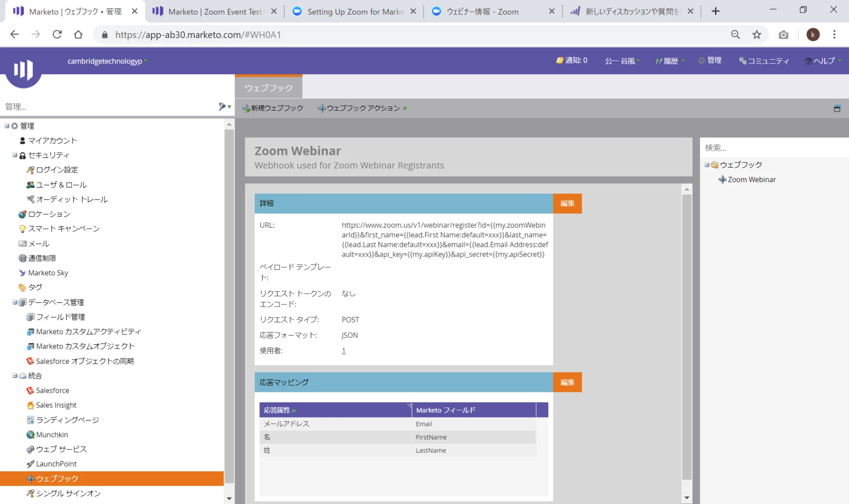849x504 pixels.
Task: Click 通知: 0 notifications
Action: (x=572, y=60)
